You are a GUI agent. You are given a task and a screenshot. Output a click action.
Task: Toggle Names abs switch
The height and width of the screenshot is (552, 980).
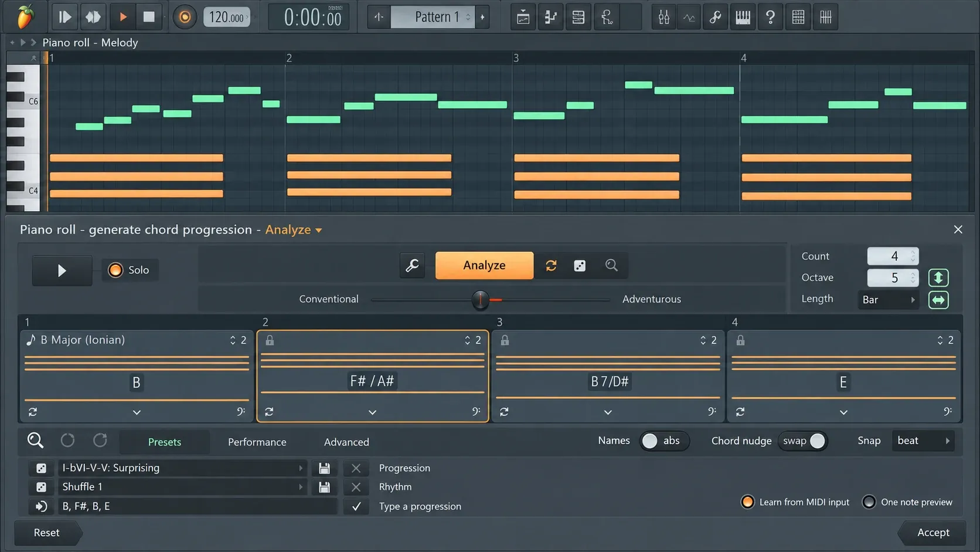(x=664, y=441)
